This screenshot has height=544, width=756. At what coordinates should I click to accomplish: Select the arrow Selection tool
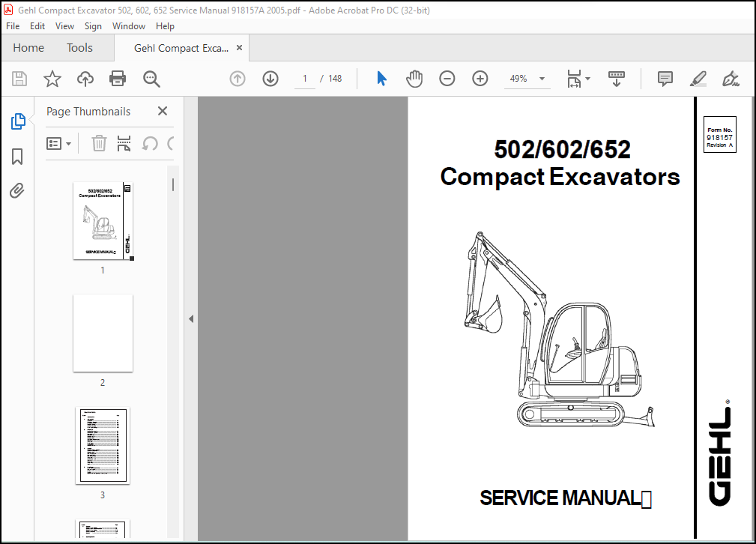pyautogui.click(x=382, y=79)
